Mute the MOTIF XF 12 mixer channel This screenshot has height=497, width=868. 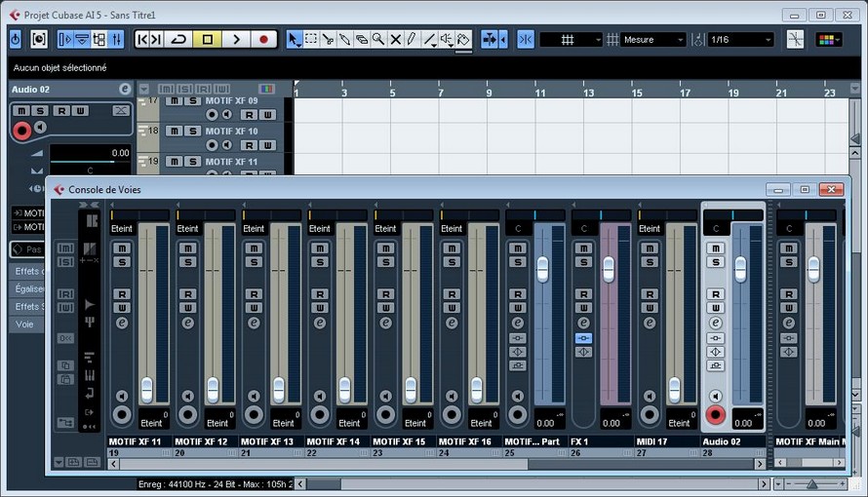click(188, 248)
